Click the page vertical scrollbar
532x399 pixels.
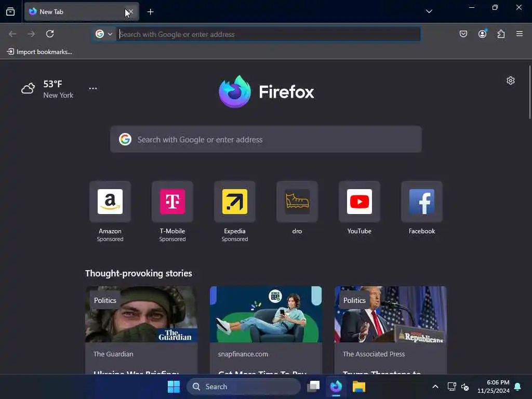click(529, 91)
